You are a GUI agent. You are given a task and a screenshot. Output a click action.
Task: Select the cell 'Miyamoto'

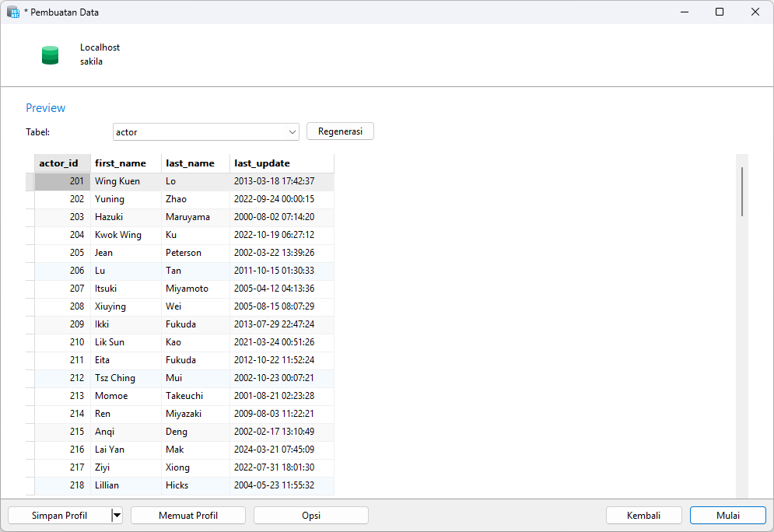click(195, 289)
